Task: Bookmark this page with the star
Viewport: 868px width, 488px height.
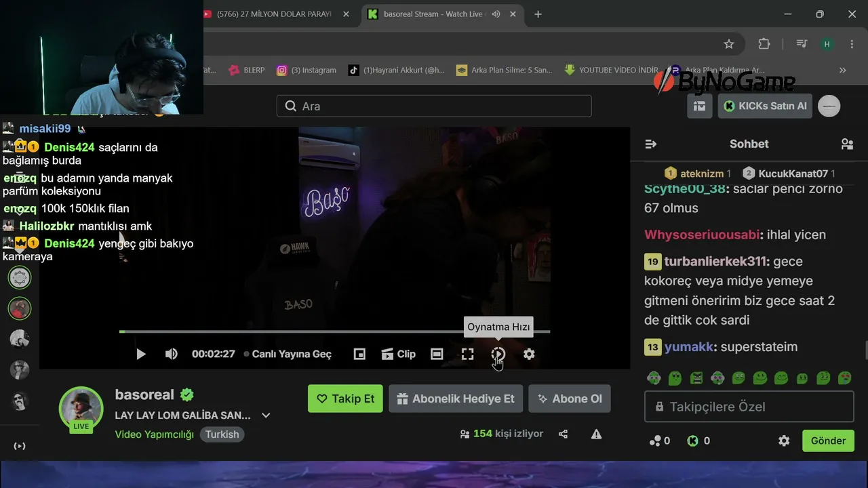Action: tap(729, 44)
